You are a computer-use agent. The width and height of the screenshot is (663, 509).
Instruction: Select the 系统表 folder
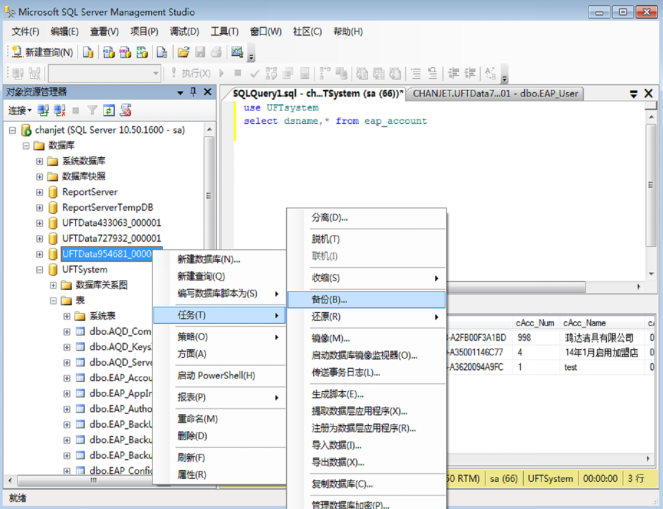pos(102,316)
